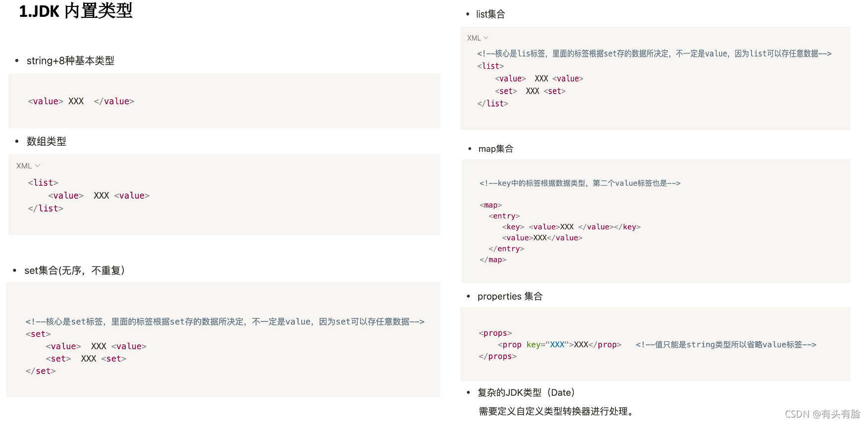Image resolution: width=868 pixels, height=423 pixels.
Task: Click the closing "</list>" tag in the list集合 code block
Action: (493, 104)
